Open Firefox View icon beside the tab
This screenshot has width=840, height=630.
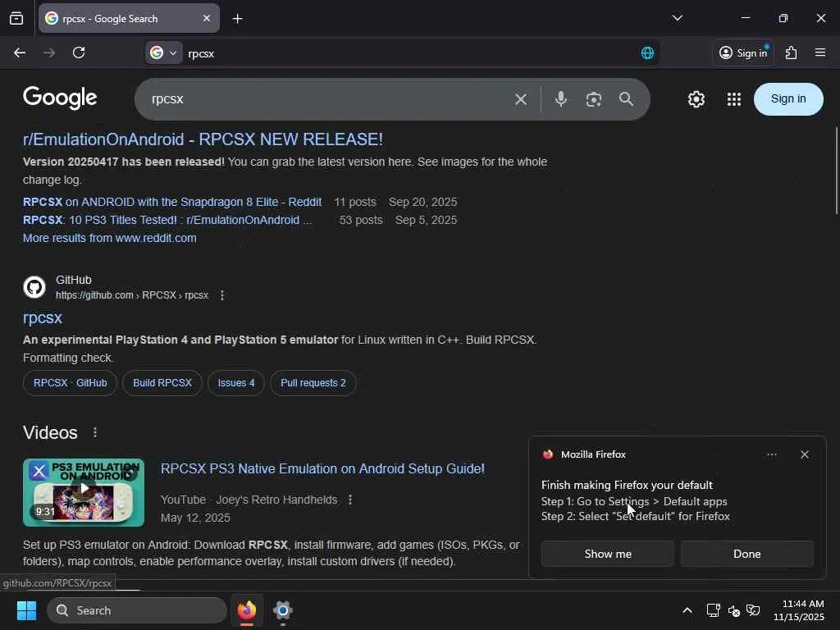(16, 19)
